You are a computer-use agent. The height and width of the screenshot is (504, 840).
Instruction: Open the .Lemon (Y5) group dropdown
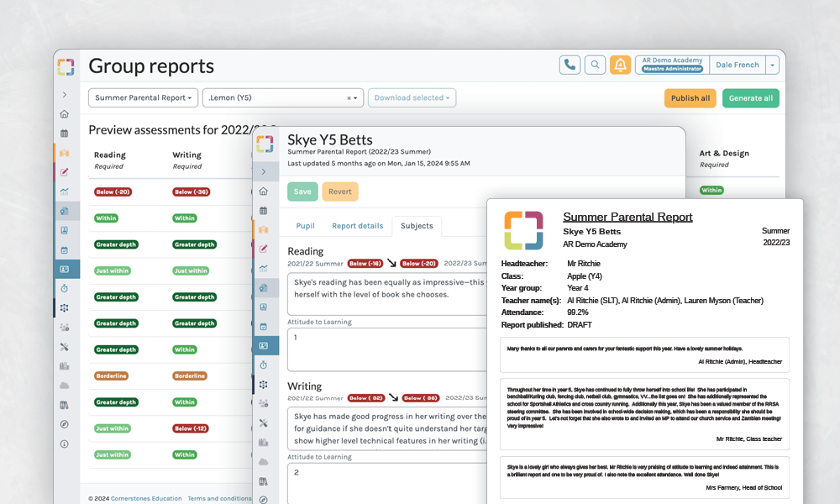tap(282, 98)
